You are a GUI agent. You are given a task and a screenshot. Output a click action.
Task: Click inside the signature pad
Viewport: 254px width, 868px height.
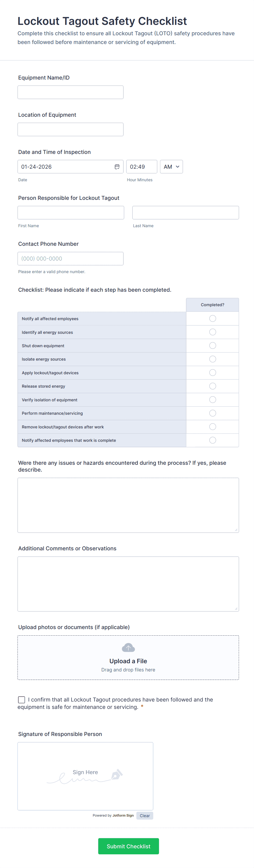85,775
